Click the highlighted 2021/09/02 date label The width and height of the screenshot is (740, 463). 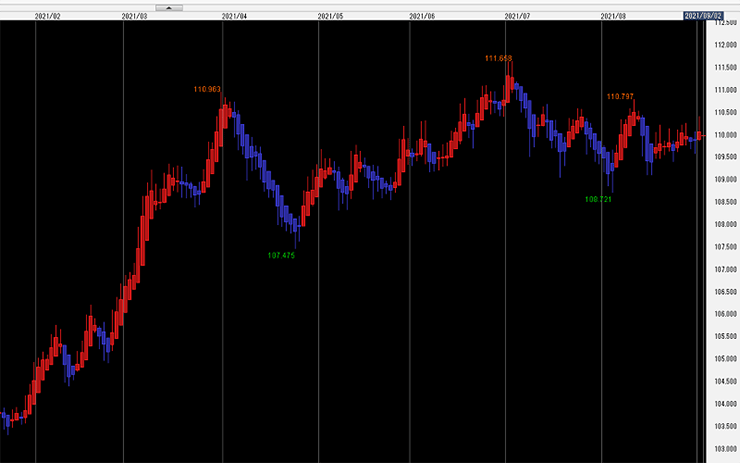(x=701, y=16)
